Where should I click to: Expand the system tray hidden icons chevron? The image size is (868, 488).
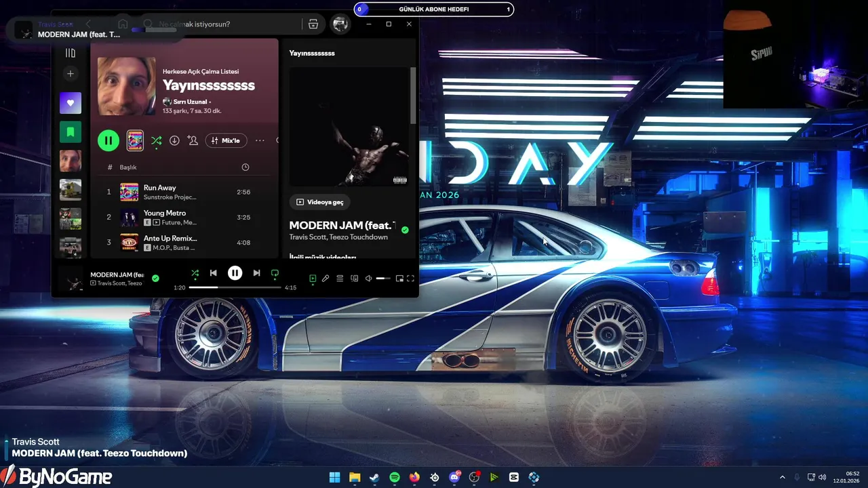[782, 477]
